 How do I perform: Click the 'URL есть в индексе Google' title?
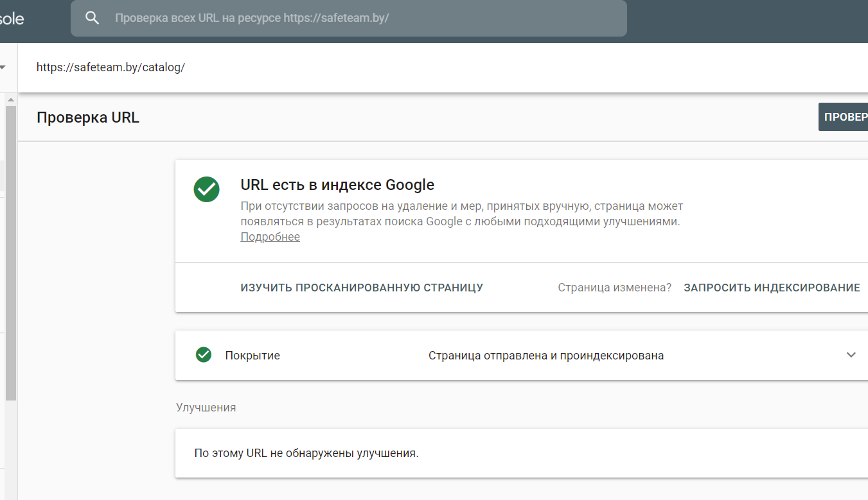coord(337,185)
